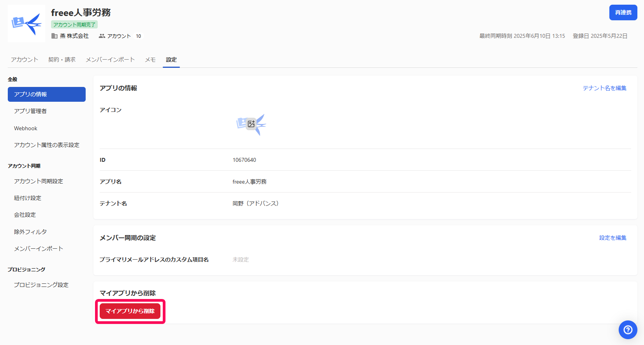Click the red マイアプリから削除 button
The width and height of the screenshot is (644, 345).
click(130, 311)
